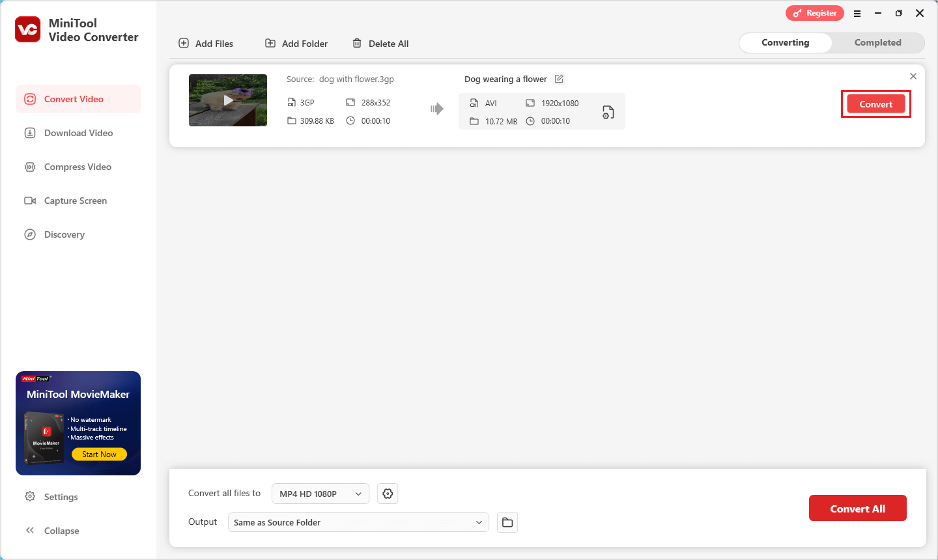Click the Output label
Image resolution: width=938 pixels, height=560 pixels.
coord(203,522)
